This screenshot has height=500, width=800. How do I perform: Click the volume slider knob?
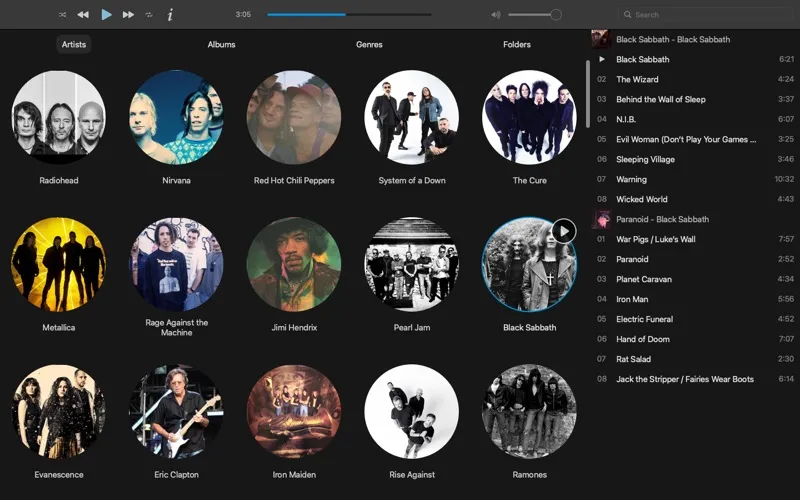pyautogui.click(x=556, y=15)
